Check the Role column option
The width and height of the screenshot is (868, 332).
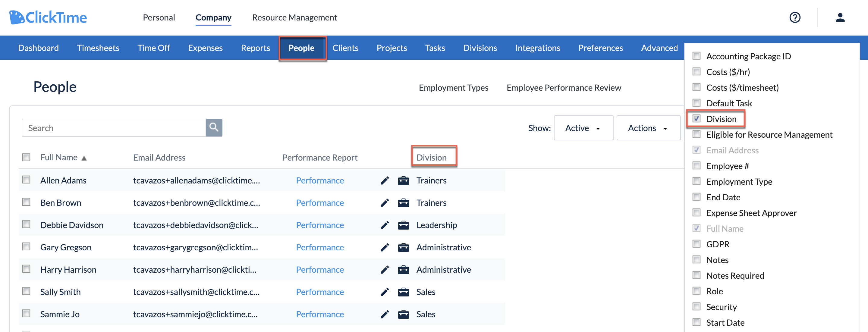697,291
